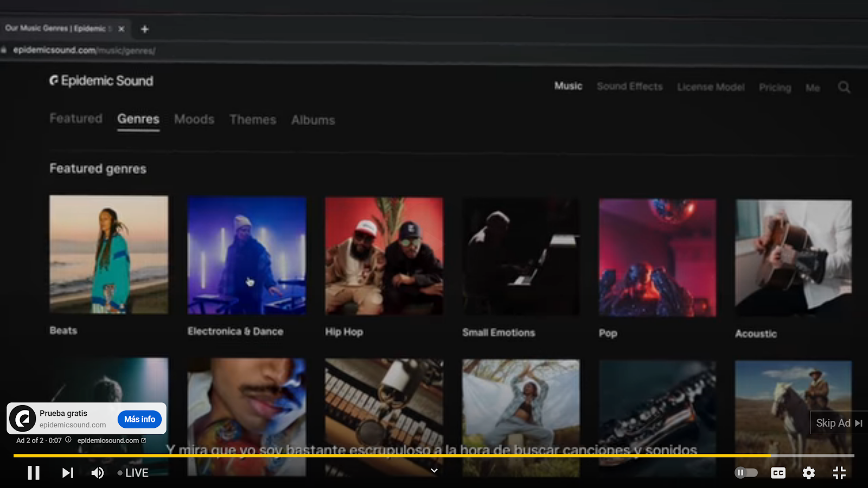Screen dimensions: 868x488
Task: Exit fullscreen mode
Action: 839,473
